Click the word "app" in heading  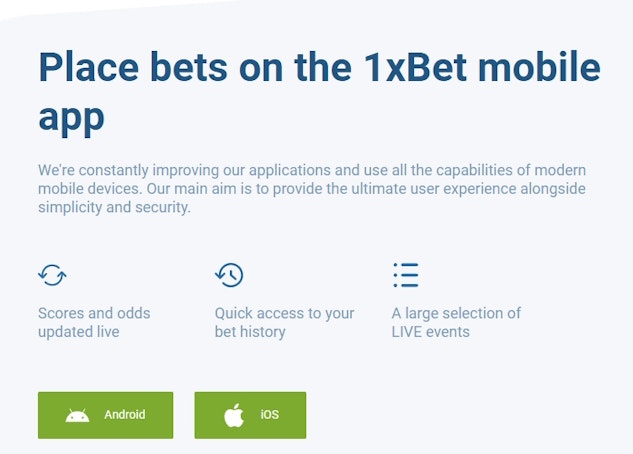point(71,118)
